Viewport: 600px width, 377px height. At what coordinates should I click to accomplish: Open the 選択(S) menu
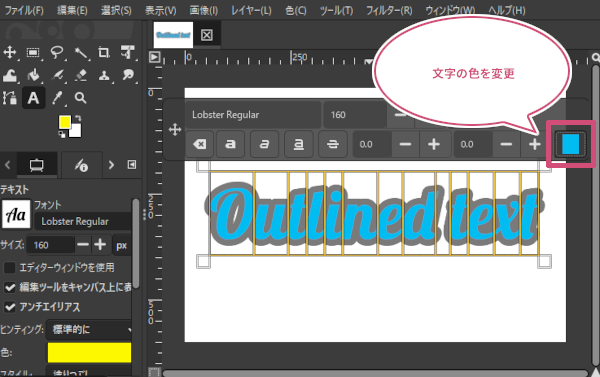click(x=116, y=10)
